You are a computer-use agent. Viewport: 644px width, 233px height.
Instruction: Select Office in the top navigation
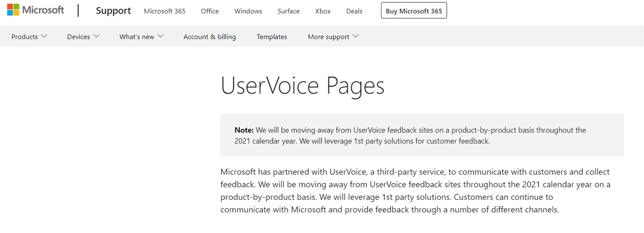(210, 11)
